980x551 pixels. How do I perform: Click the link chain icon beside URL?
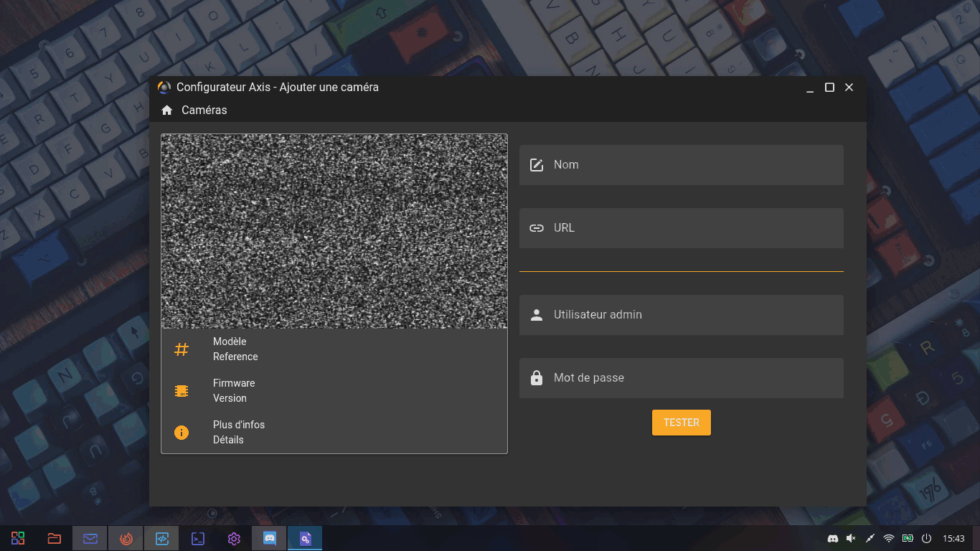coord(537,228)
